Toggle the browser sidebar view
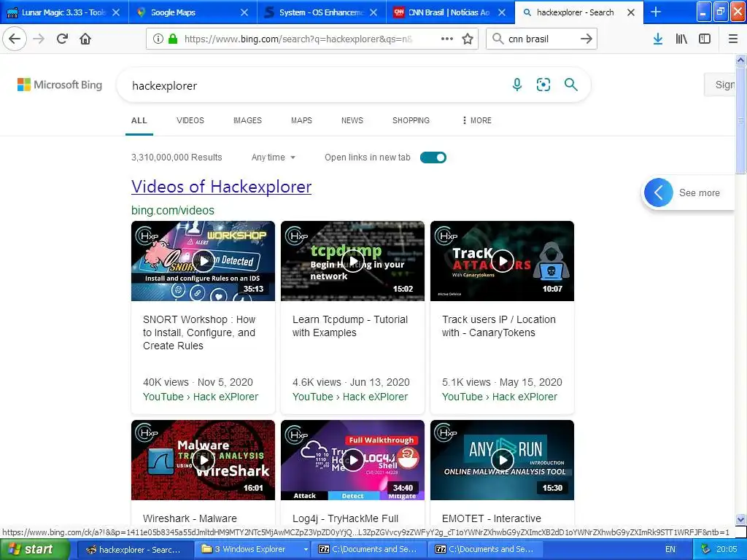Image resolution: width=747 pixels, height=560 pixels. pos(705,39)
